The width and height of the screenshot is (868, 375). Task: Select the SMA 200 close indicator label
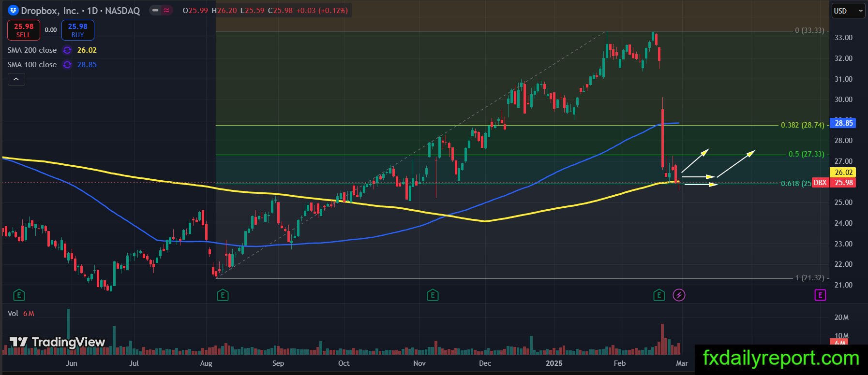[x=32, y=50]
